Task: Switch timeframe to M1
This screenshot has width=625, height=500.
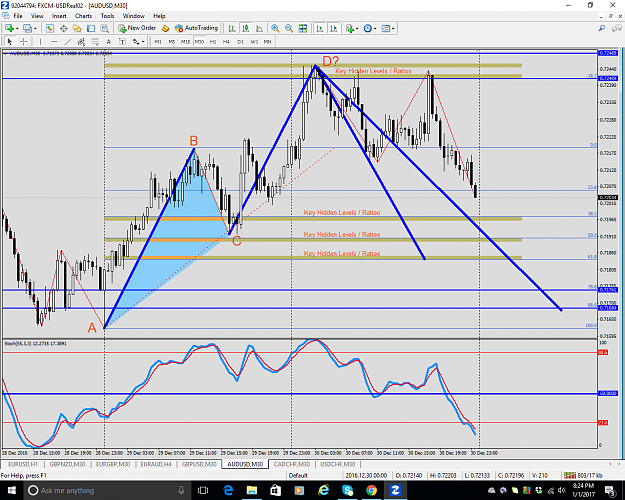Action: [158, 41]
